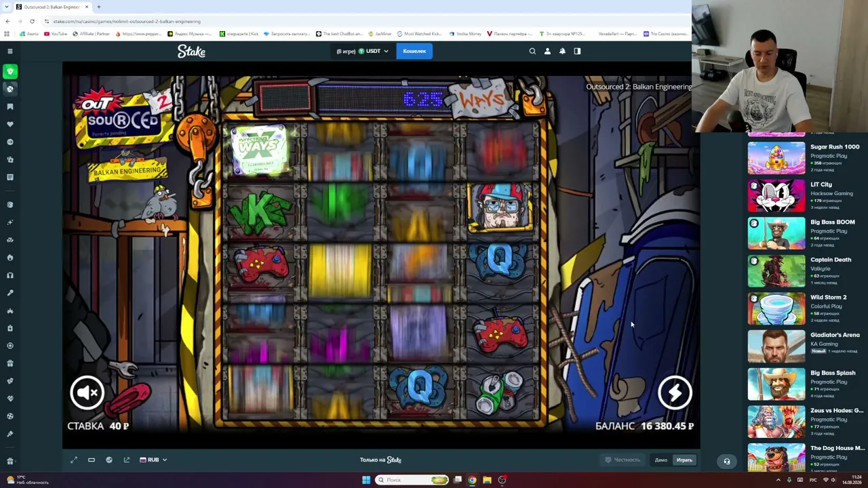868x488 pixels.
Task: Click the Windows taskbar search box
Action: [412, 480]
